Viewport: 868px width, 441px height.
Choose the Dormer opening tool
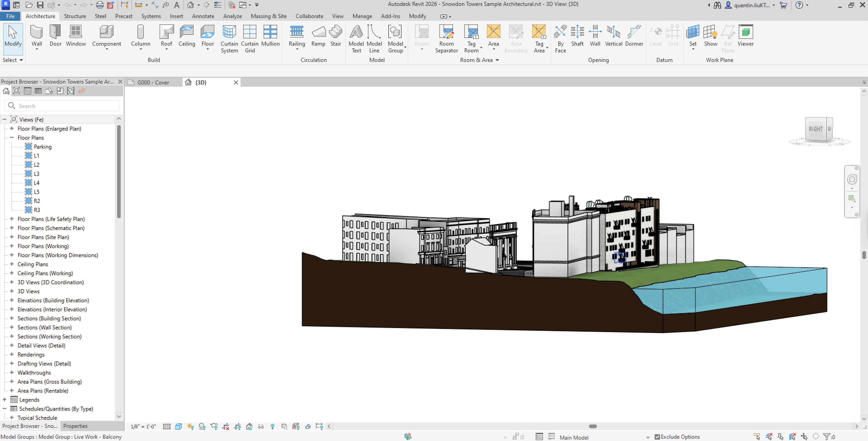click(x=634, y=36)
